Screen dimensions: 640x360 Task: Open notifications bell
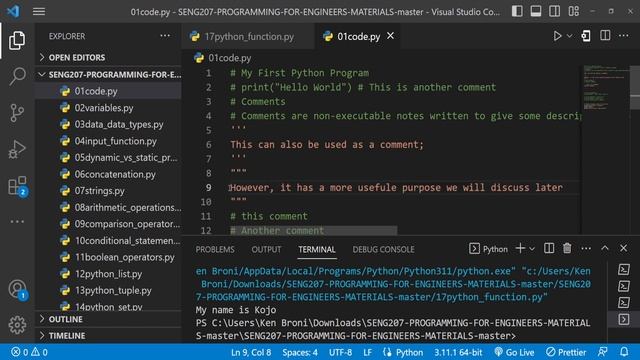coord(624,352)
